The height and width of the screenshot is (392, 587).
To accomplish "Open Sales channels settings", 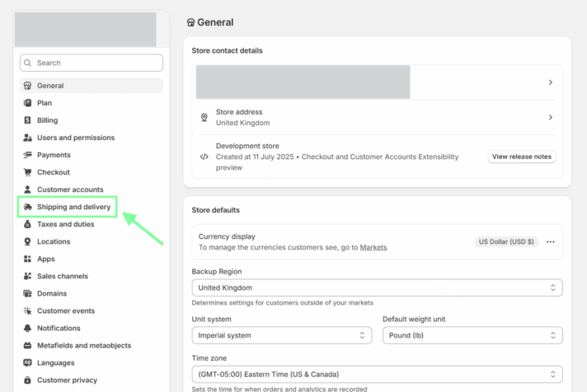I will point(92,276).
